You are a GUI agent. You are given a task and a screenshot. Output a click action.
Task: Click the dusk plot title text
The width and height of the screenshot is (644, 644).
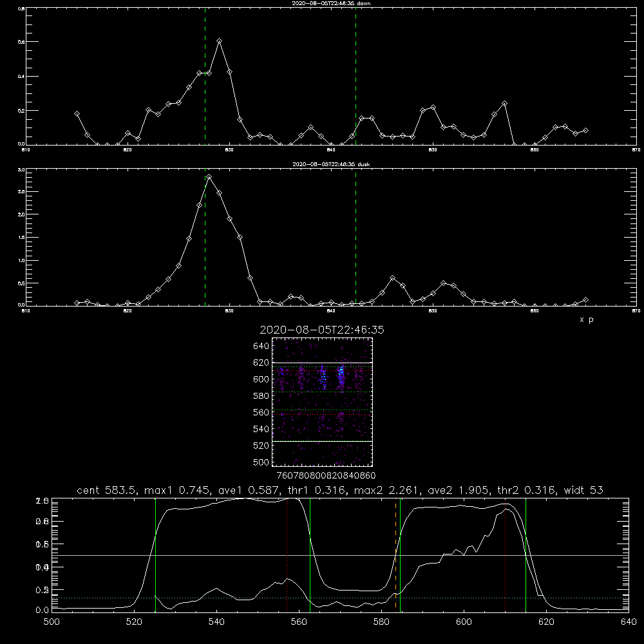click(x=331, y=164)
